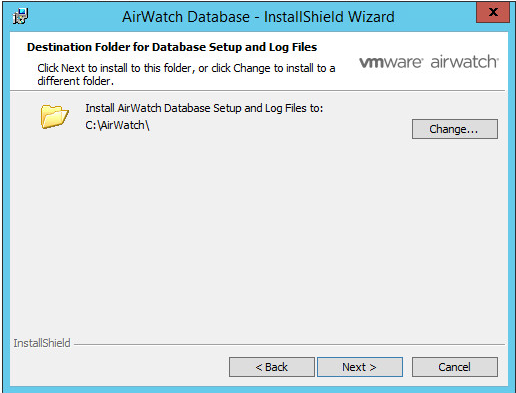
Task: Open the Change... folder dialog
Action: pos(455,129)
